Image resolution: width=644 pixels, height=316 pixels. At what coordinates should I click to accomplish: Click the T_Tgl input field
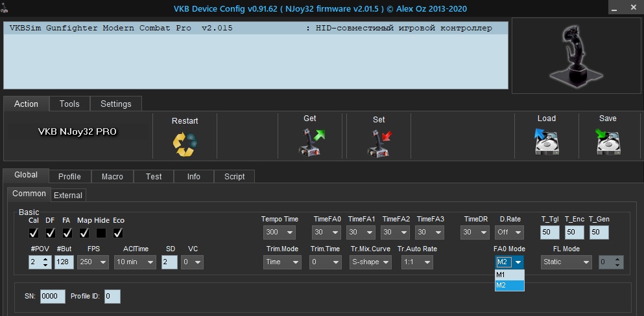click(x=550, y=232)
